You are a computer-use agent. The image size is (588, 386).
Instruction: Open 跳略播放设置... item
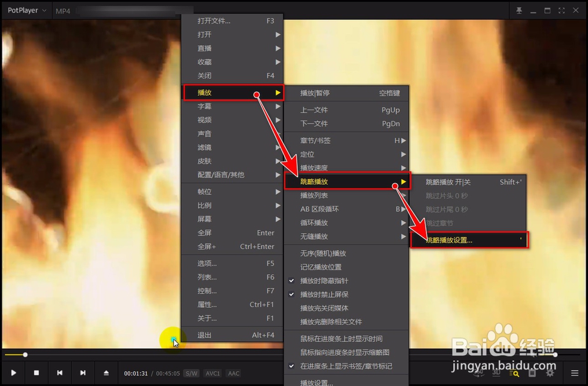469,240
